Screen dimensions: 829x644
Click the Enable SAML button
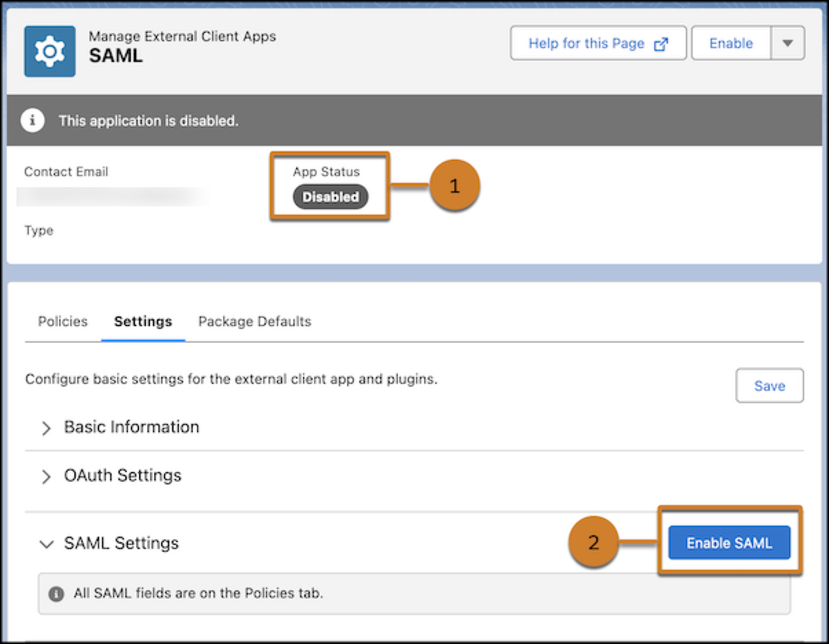click(x=729, y=543)
